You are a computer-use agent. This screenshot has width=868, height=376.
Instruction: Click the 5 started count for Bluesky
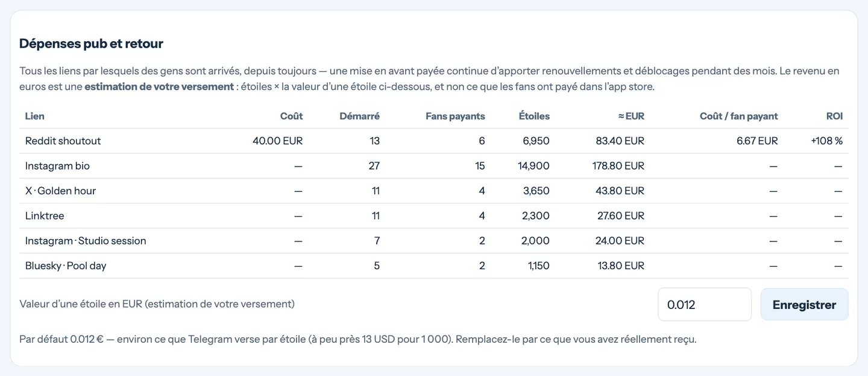[377, 266]
